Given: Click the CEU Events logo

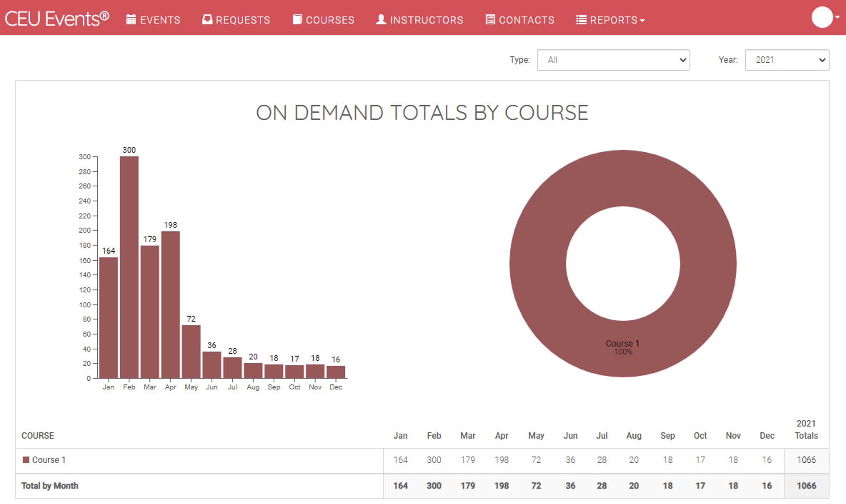Looking at the screenshot, I should (56, 19).
